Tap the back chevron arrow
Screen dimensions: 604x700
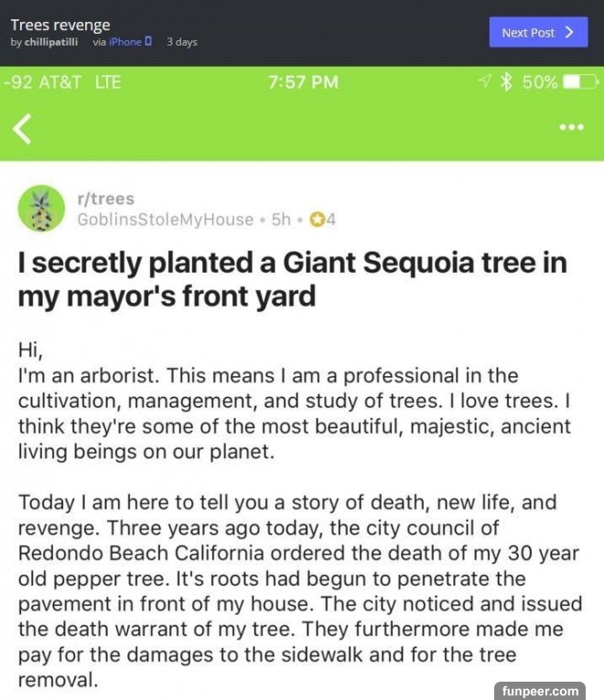click(x=23, y=129)
